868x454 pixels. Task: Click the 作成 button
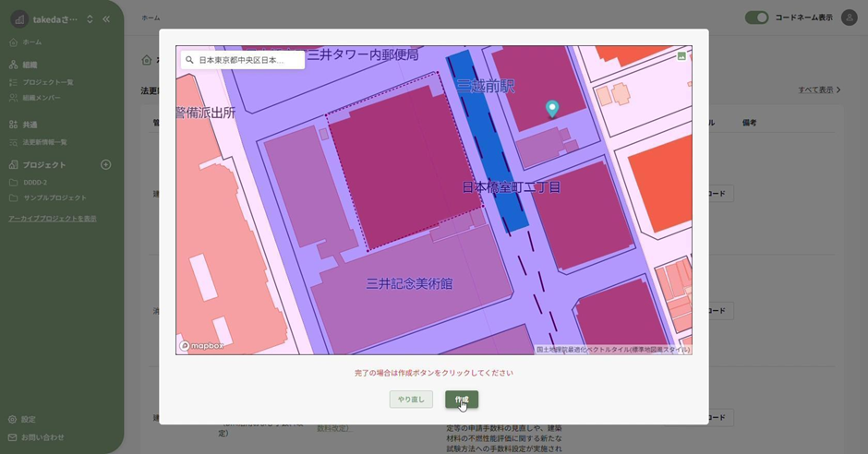coord(462,400)
